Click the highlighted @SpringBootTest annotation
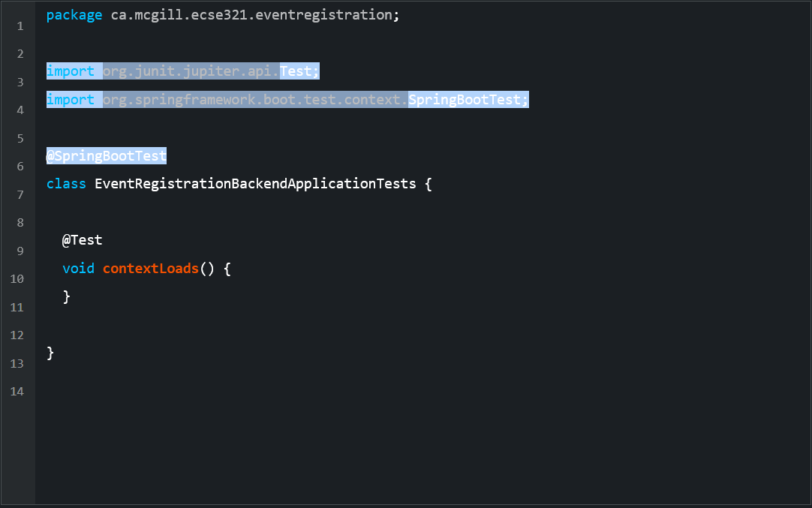Image resolution: width=812 pixels, height=508 pixels. pyautogui.click(x=106, y=156)
